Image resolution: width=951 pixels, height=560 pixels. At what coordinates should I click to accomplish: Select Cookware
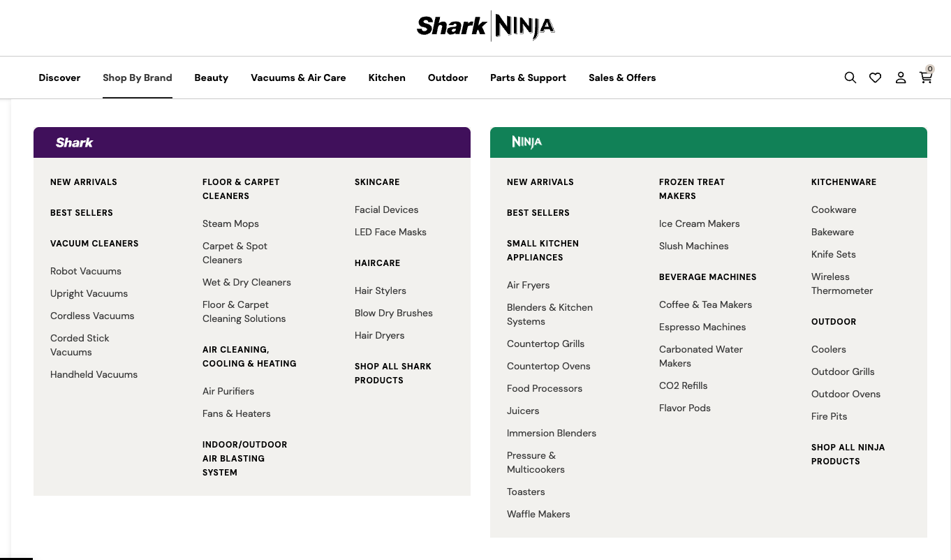click(834, 209)
